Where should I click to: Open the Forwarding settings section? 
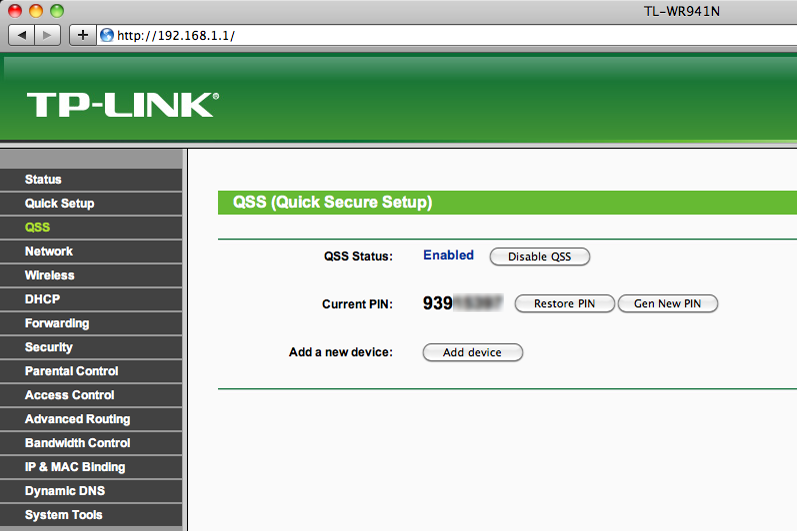(57, 324)
